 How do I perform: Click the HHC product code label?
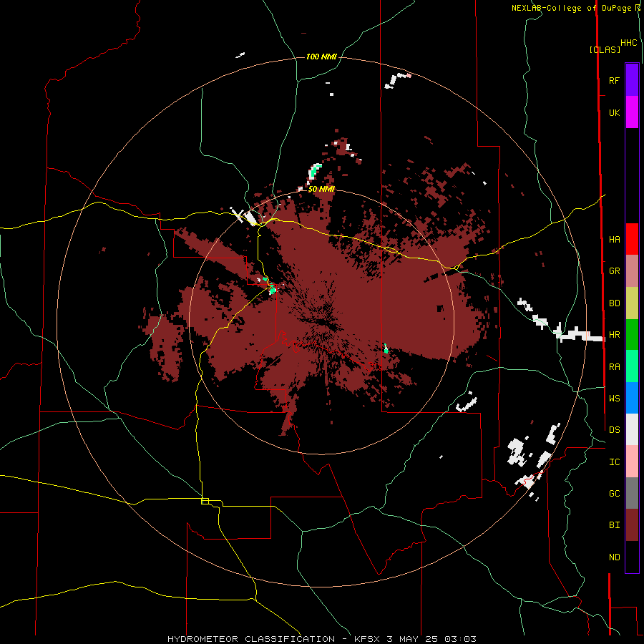[628, 43]
